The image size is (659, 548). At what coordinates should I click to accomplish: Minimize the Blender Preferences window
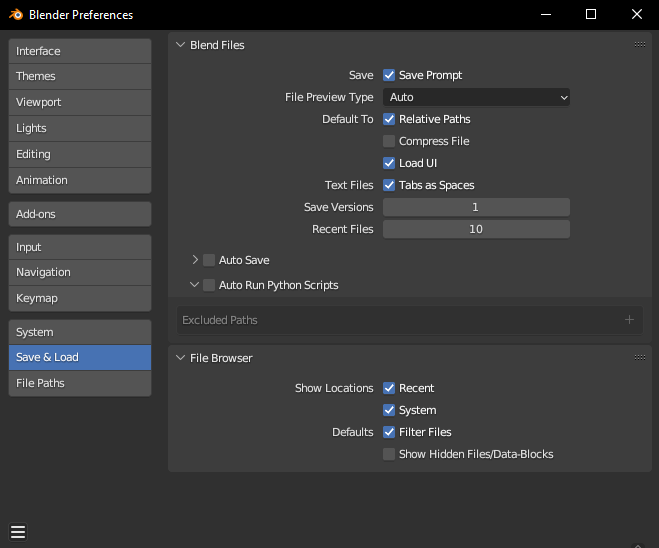point(546,14)
